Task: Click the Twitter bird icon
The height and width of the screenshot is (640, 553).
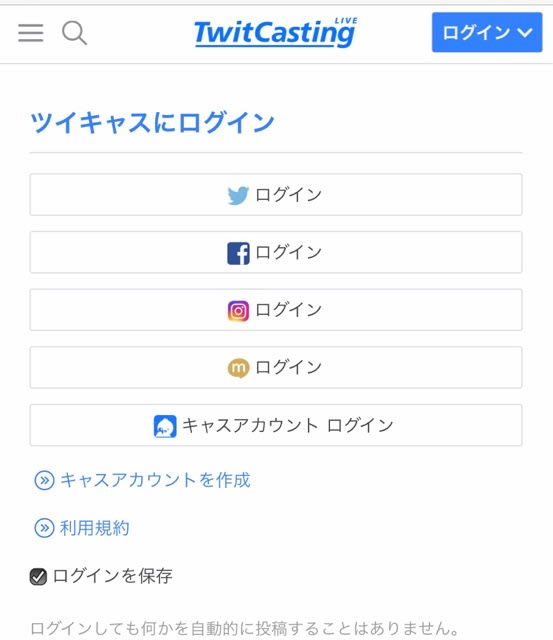Action: coord(238,195)
